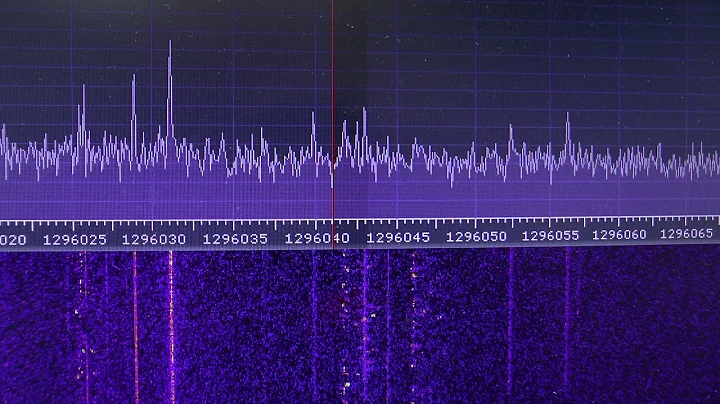Click the 1296060 frequency label

click(x=619, y=235)
